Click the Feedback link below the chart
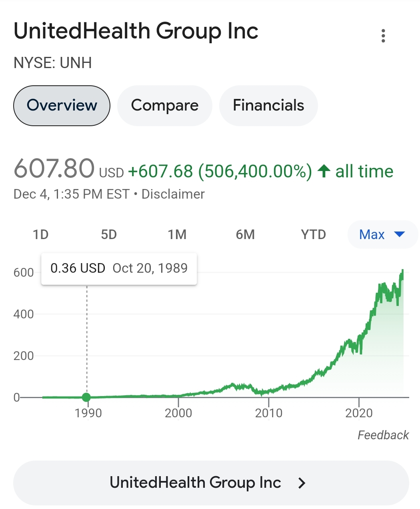 pyautogui.click(x=383, y=435)
